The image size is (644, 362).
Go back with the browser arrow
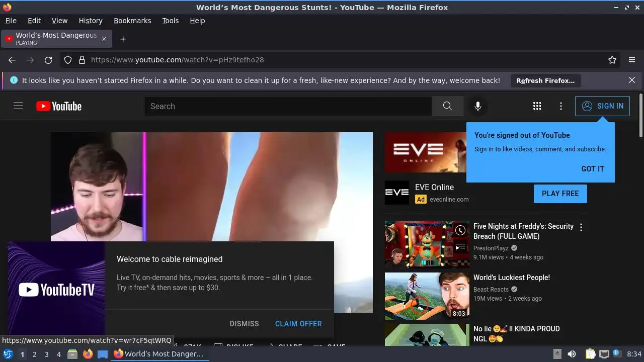click(12, 60)
